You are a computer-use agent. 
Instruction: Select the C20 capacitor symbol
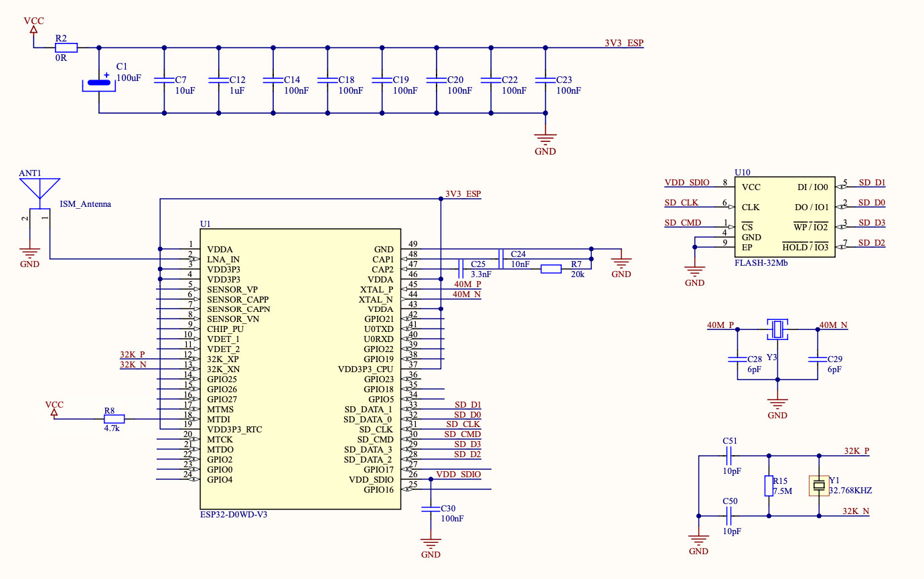tap(437, 80)
